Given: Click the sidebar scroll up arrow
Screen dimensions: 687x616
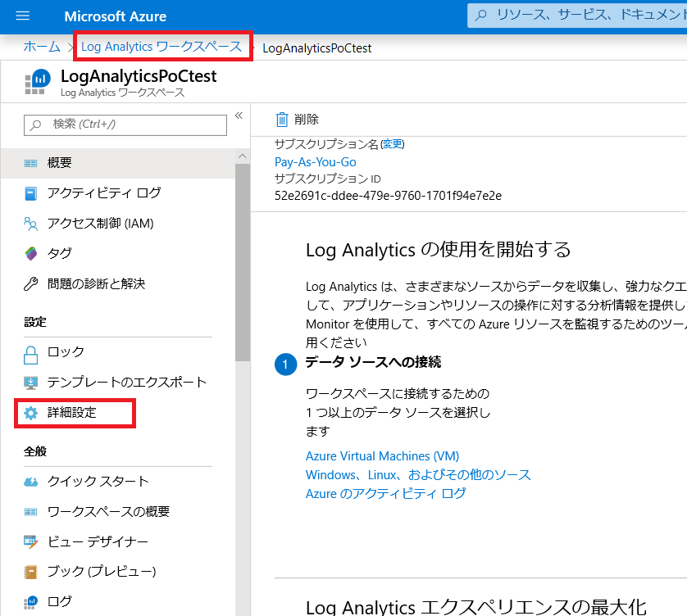Looking at the screenshot, I should 243,156.
